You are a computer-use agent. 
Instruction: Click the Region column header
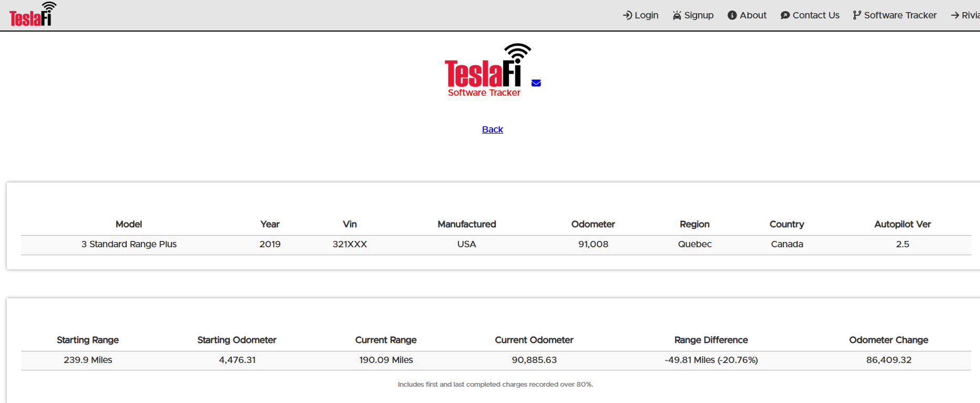[695, 224]
